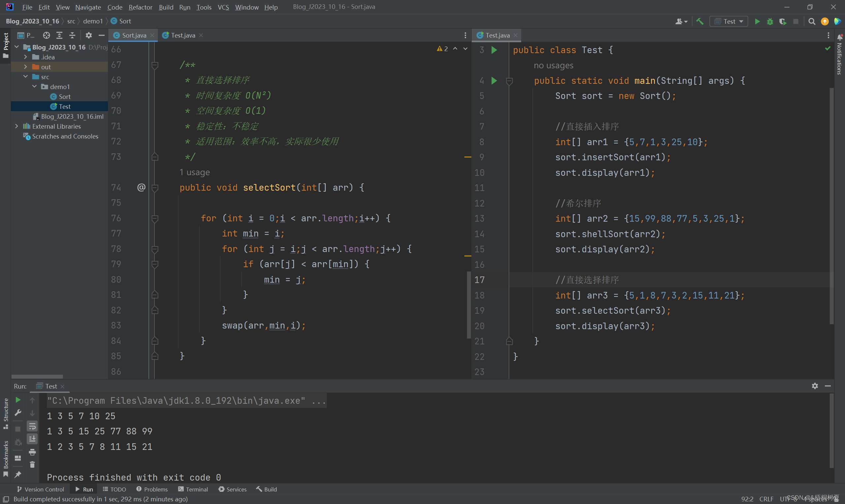This screenshot has width=845, height=504.
Task: Fold the outer for loop on line 76
Action: point(155,218)
